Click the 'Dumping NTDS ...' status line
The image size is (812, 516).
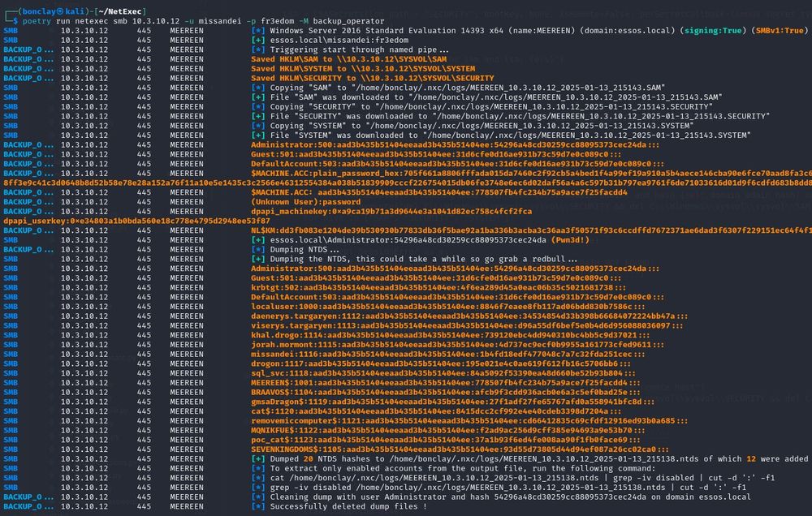pos(304,249)
